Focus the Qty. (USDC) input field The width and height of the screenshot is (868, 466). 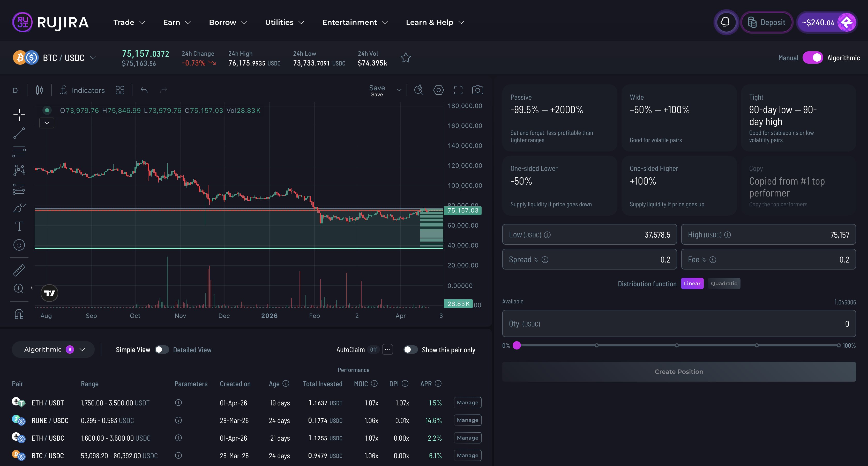[x=679, y=323]
